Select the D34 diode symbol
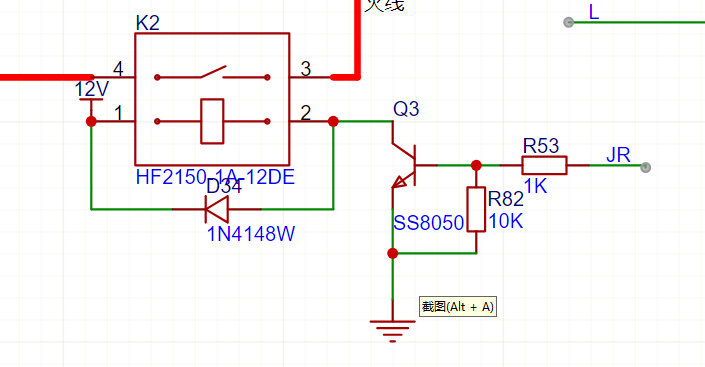Screen dimensions: 705x367 click(217, 209)
